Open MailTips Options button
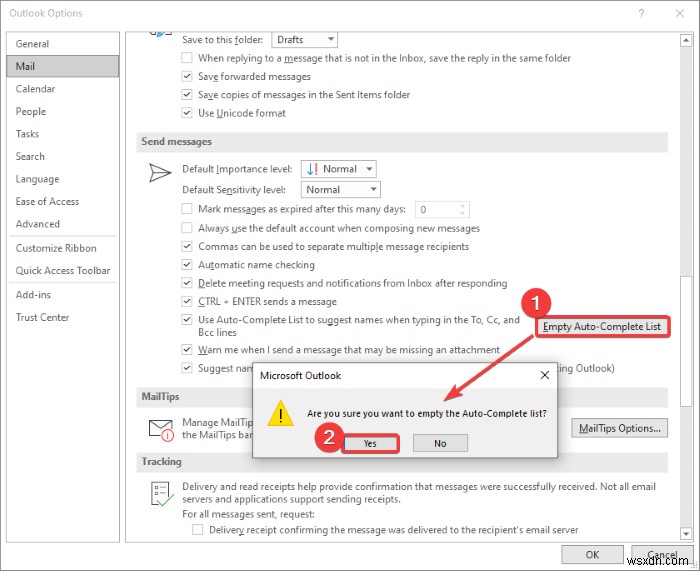 [x=619, y=428]
